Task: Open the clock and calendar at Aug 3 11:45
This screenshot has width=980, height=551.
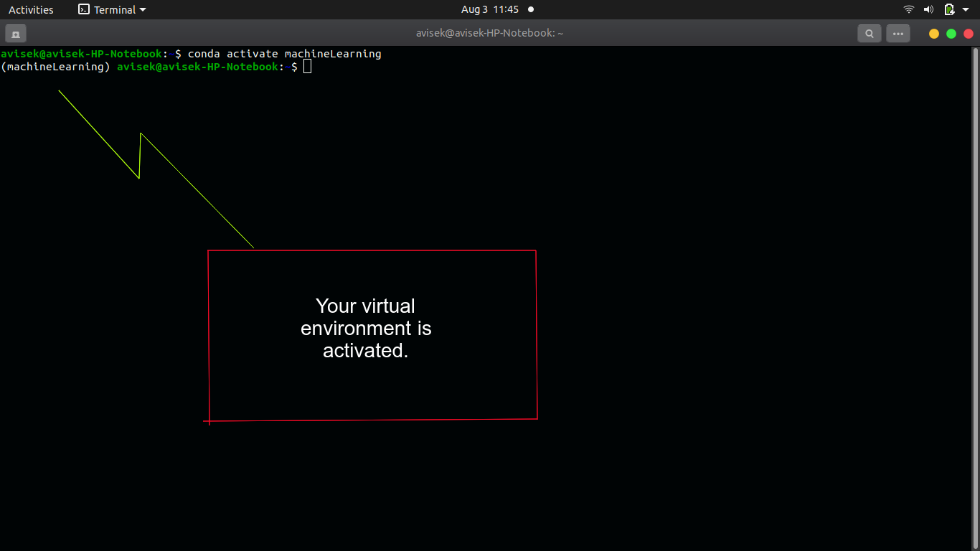Action: (490, 9)
